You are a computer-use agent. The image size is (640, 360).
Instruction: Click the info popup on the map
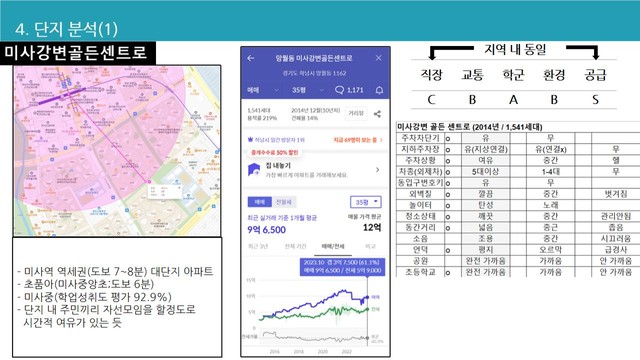164,192
